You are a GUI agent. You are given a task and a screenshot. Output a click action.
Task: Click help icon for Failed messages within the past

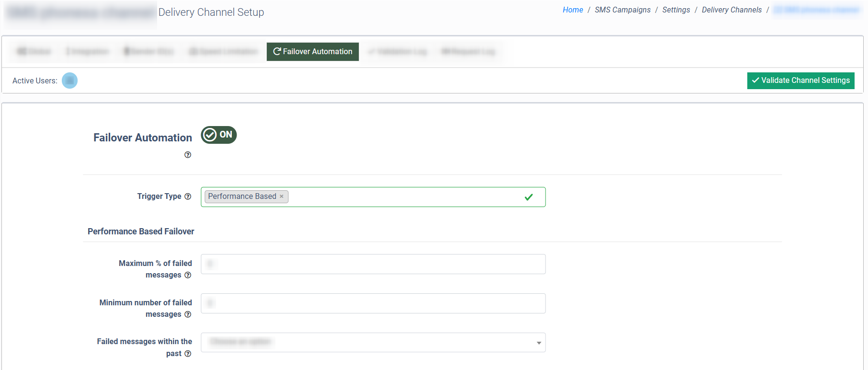click(x=188, y=354)
